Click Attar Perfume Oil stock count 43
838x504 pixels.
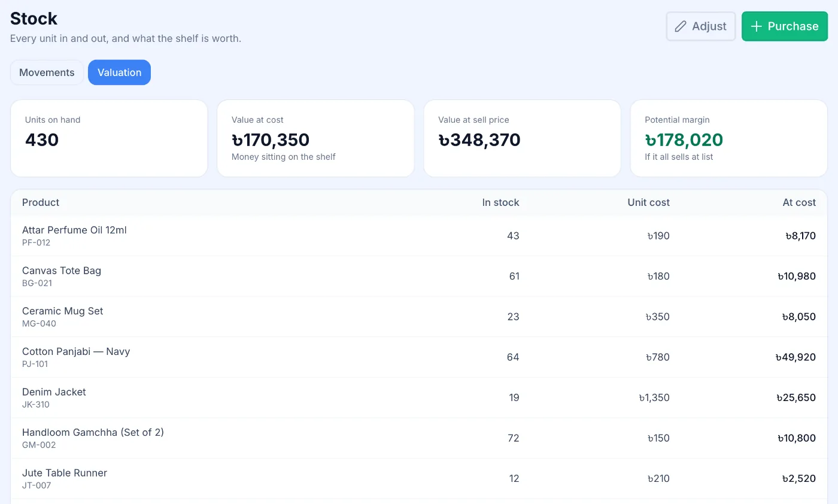tap(514, 236)
